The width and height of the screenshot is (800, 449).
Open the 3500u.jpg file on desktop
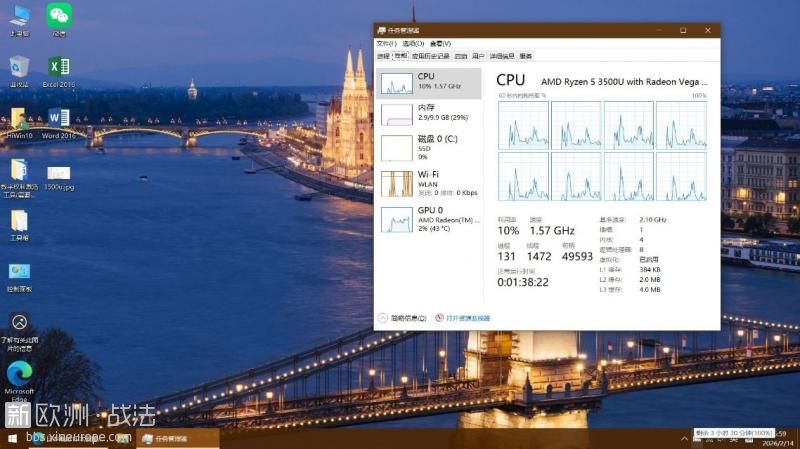(59, 175)
